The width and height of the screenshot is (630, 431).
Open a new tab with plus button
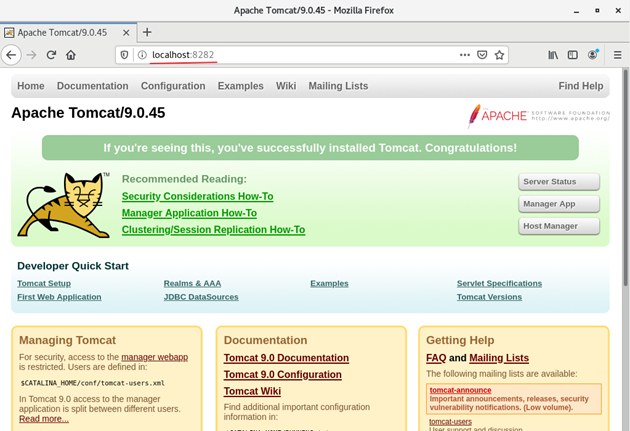tap(147, 32)
